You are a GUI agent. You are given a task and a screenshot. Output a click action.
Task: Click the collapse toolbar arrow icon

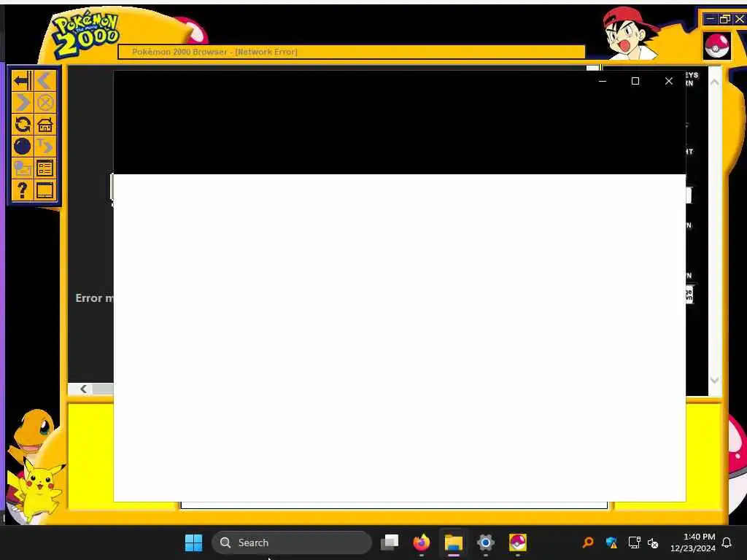[x=23, y=81]
